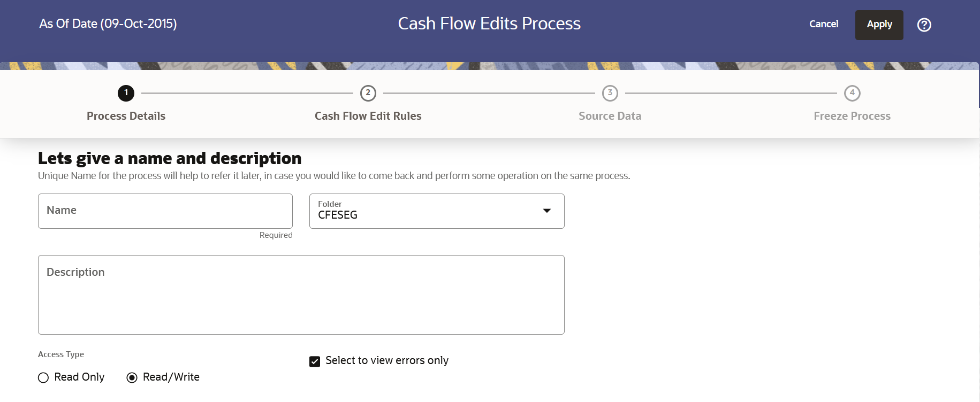
Task: Click the As Of Date label
Action: tap(108, 24)
